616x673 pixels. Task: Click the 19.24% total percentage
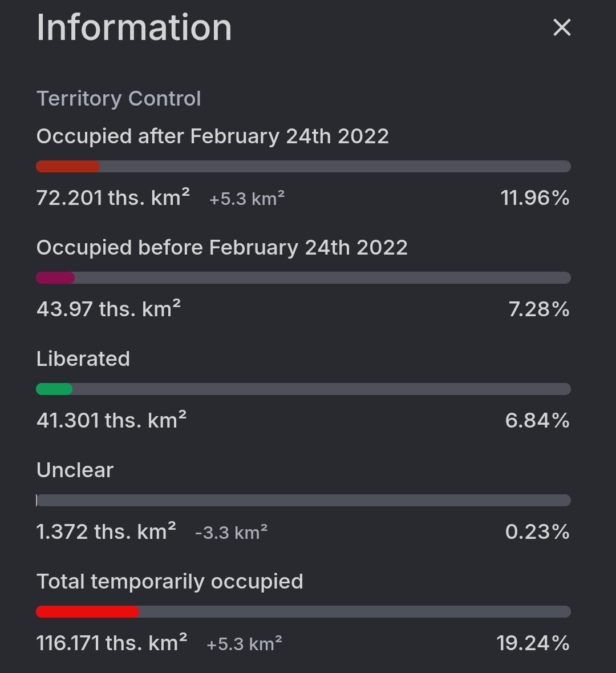(533, 643)
